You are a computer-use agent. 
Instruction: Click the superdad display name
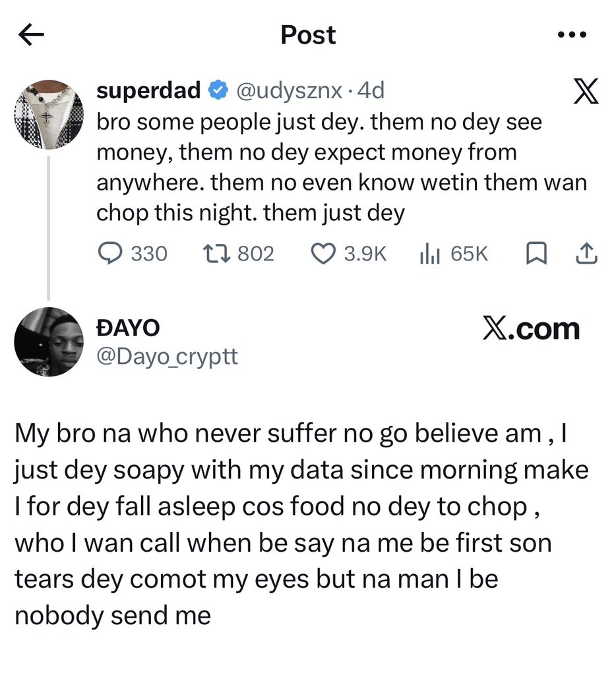148,90
